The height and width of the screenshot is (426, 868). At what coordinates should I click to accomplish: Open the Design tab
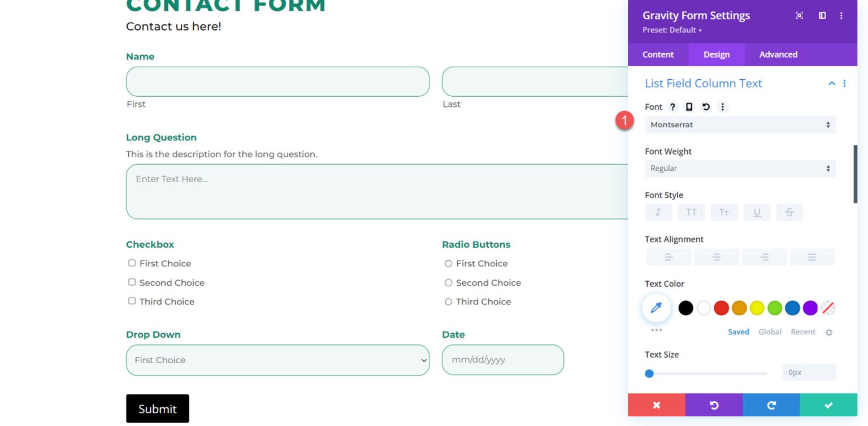click(x=716, y=54)
